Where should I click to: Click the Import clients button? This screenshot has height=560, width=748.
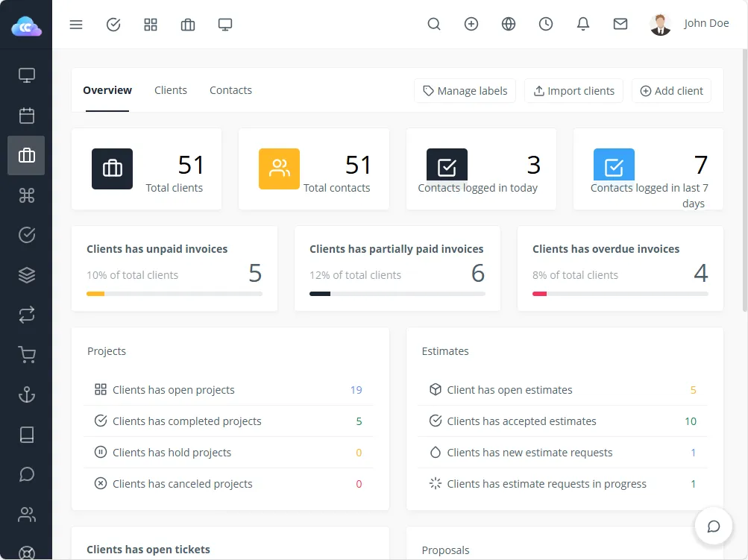(x=573, y=91)
